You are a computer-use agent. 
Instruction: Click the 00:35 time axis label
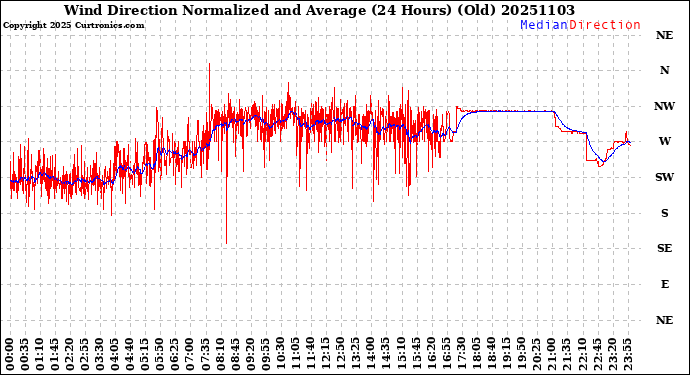coord(25,355)
